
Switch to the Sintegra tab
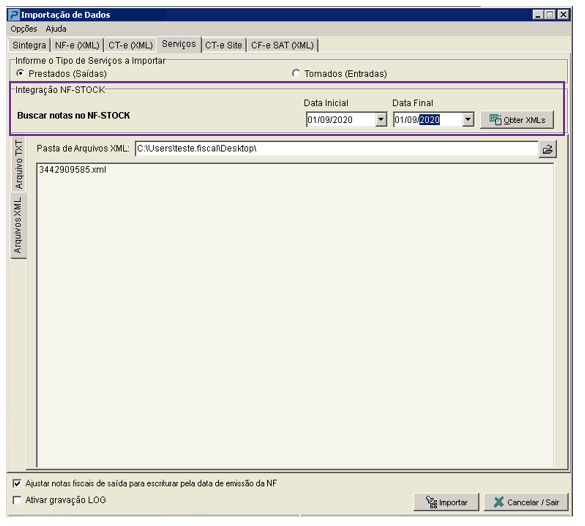pyautogui.click(x=29, y=45)
